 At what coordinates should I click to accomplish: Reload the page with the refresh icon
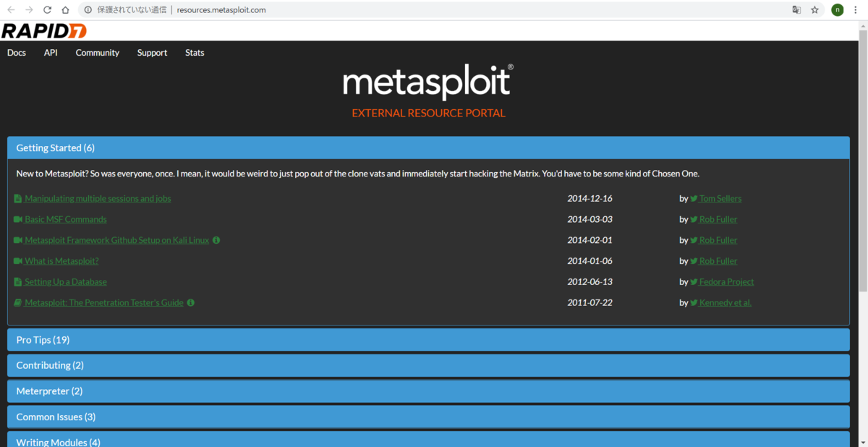point(47,10)
